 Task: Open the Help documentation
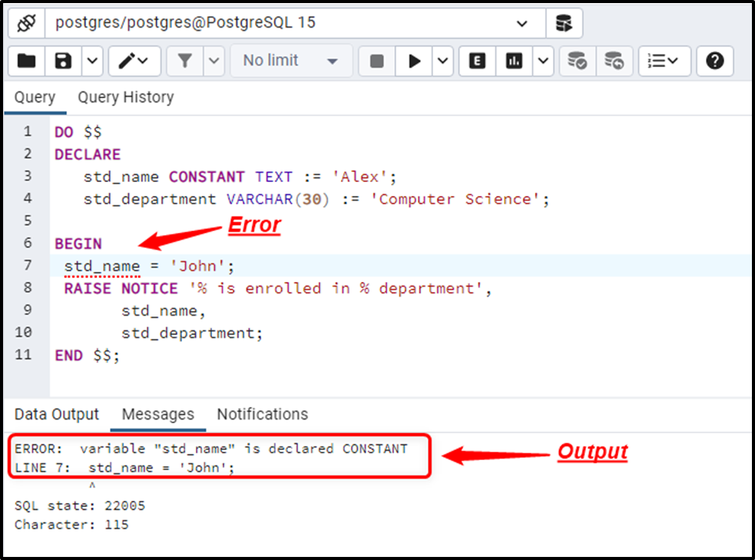pyautogui.click(x=714, y=61)
